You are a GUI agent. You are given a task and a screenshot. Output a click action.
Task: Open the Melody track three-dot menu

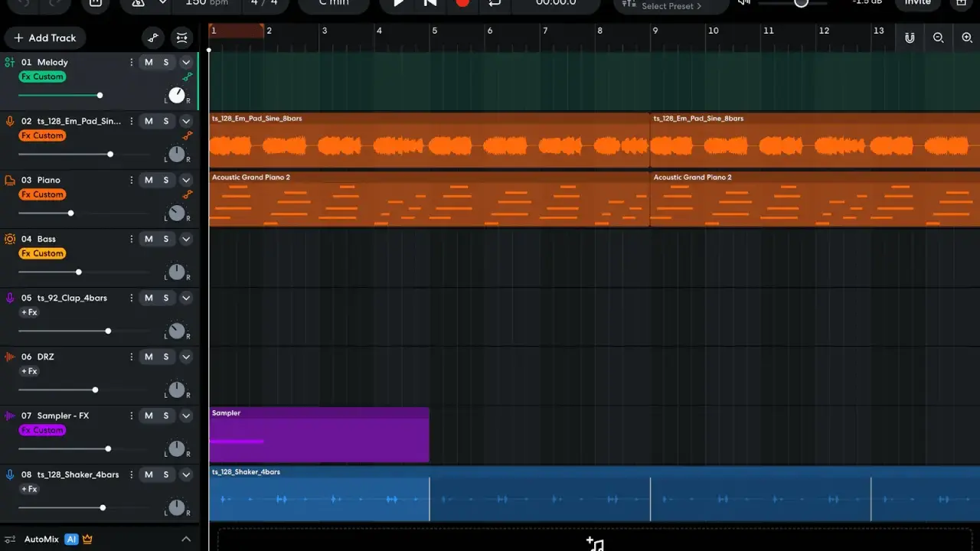click(x=132, y=62)
